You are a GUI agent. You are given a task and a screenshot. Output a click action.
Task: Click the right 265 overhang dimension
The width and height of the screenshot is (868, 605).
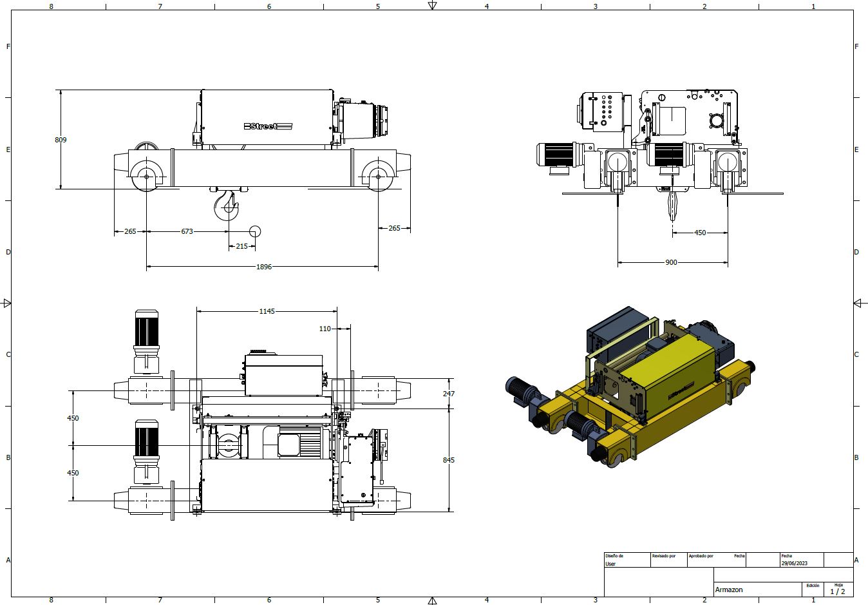tap(394, 228)
